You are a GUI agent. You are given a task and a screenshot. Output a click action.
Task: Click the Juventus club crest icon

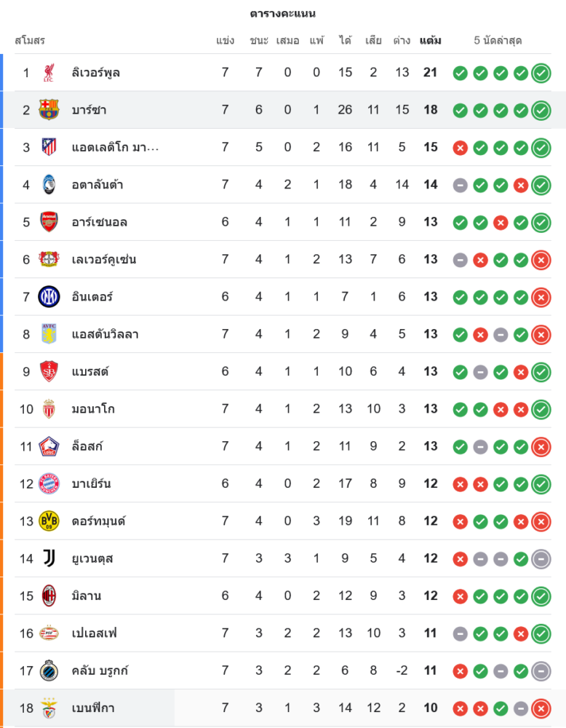49,558
